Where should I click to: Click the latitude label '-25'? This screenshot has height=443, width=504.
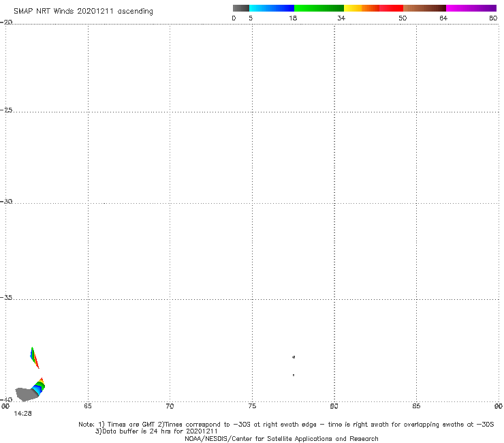click(7, 110)
